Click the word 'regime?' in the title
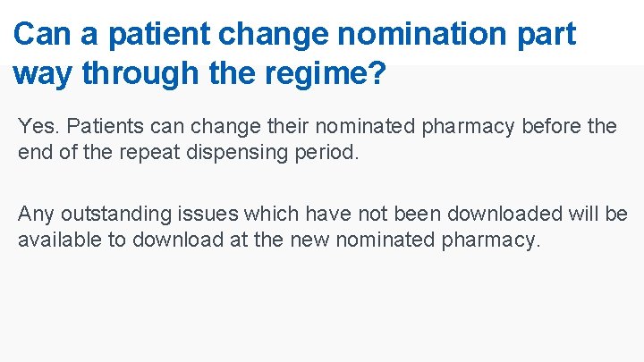Screen dimensions: 644x362 [x=326, y=74]
